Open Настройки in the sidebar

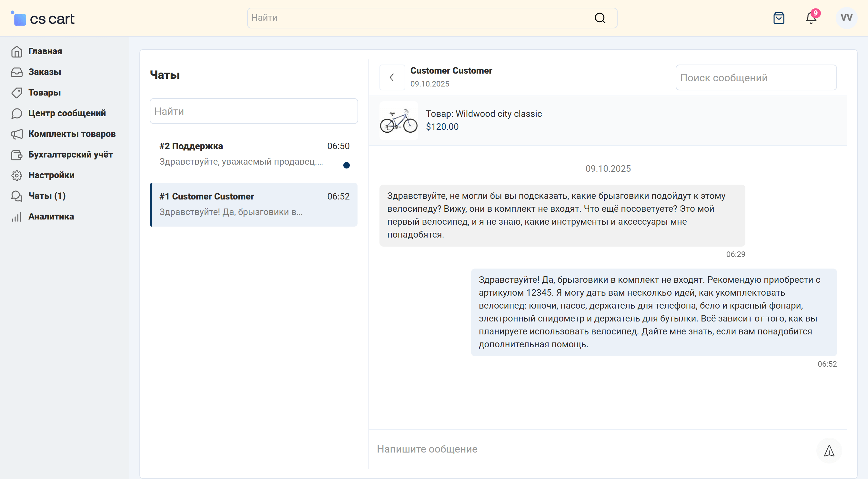click(x=51, y=175)
